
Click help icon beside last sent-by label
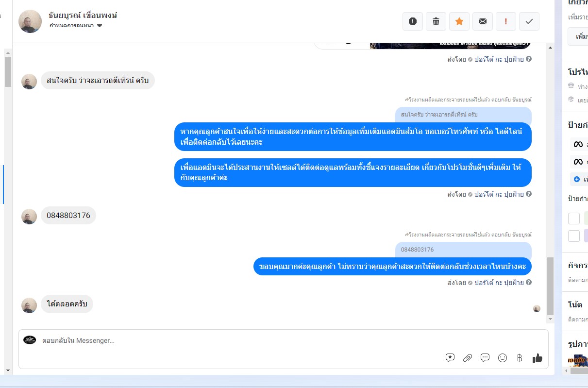pos(529,283)
